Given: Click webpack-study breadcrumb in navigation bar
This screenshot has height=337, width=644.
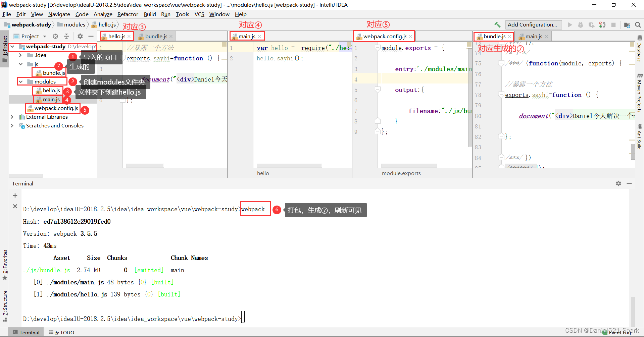Looking at the screenshot, I should [28, 24].
